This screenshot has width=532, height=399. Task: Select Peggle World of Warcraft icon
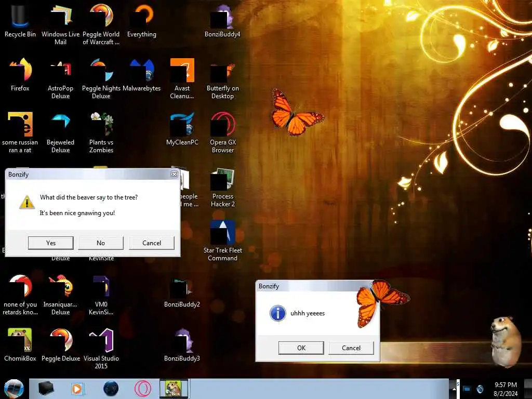[101, 24]
